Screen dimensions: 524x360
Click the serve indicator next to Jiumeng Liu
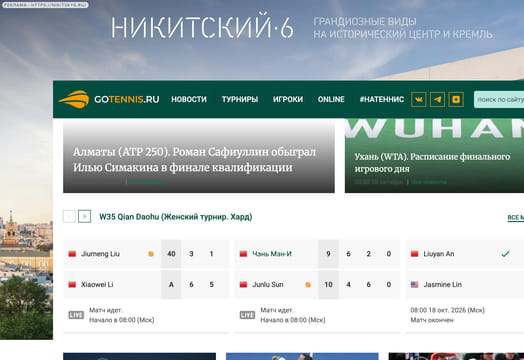coord(151,254)
